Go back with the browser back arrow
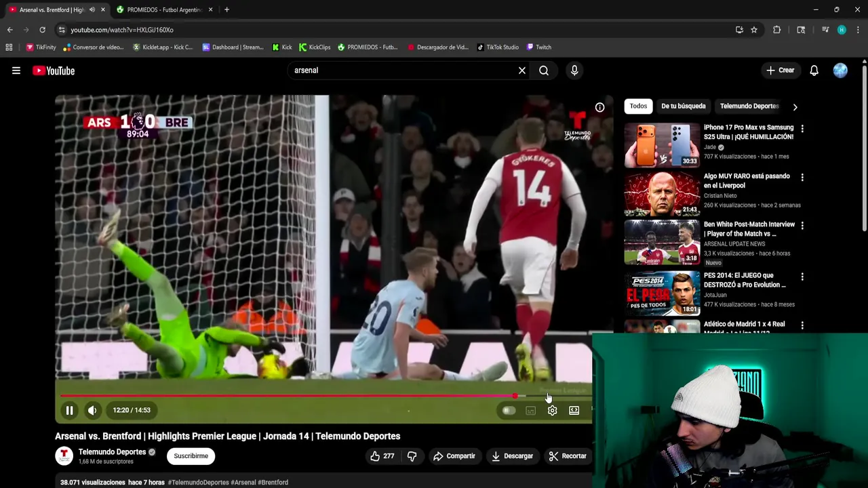The width and height of the screenshot is (868, 488). point(9,30)
